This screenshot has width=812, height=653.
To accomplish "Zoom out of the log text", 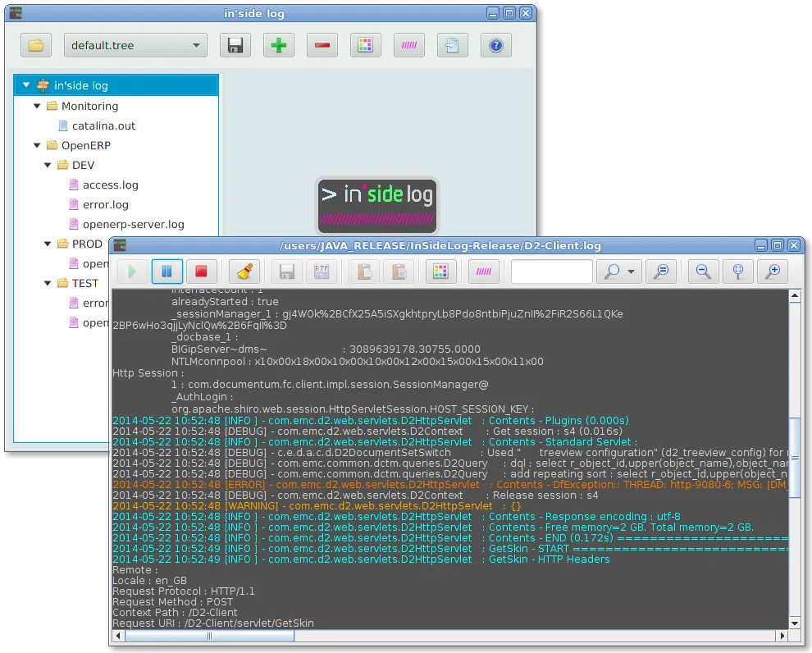I will (704, 271).
